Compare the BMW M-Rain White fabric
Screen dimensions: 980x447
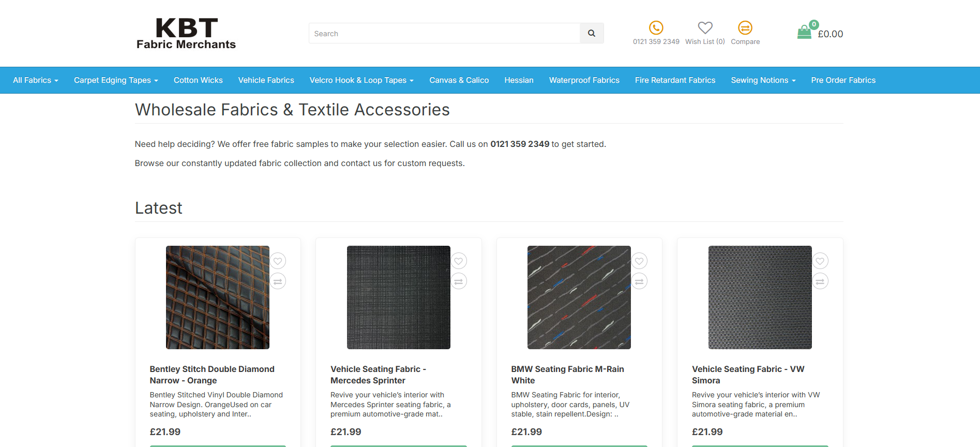tap(639, 281)
